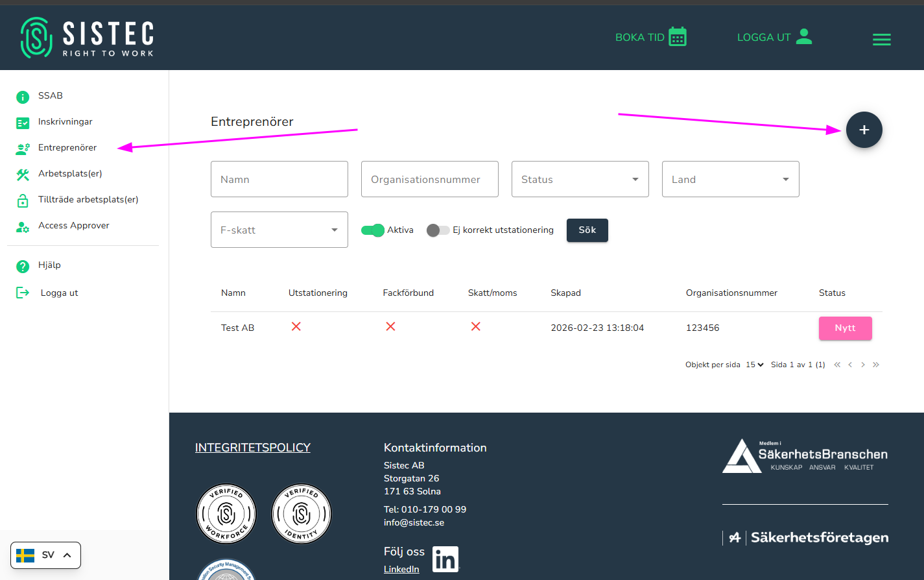Open Arbetsplats(er) menu item
The width and height of the screenshot is (924, 580).
click(70, 174)
